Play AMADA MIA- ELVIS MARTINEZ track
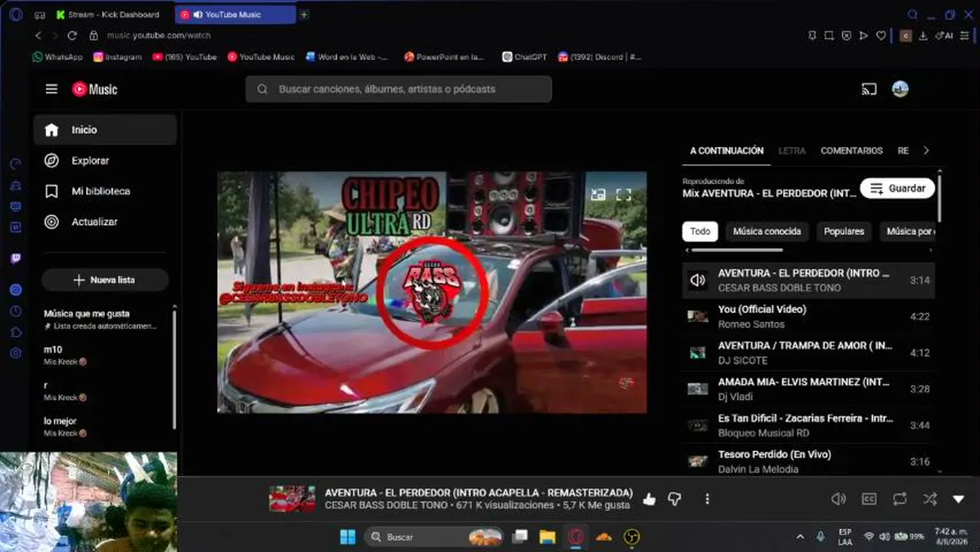This screenshot has width=980, height=552. pos(808,389)
